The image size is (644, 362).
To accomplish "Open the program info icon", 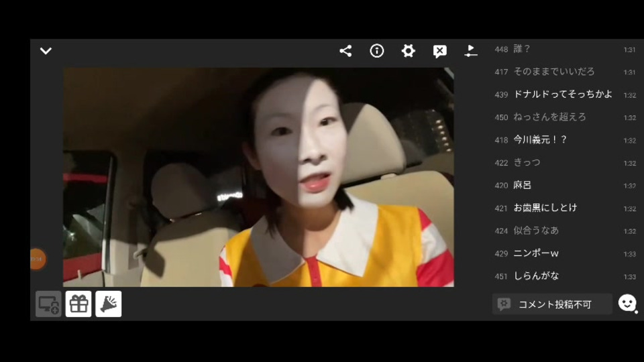I will pos(376,51).
